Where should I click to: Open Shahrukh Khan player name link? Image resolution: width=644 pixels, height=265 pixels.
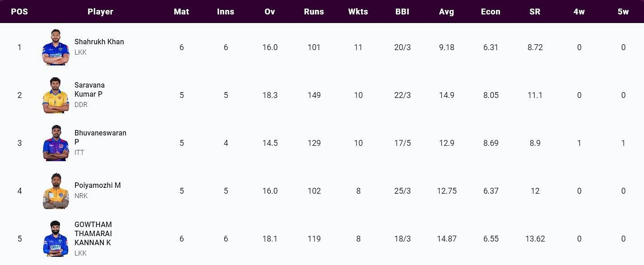[x=99, y=42]
